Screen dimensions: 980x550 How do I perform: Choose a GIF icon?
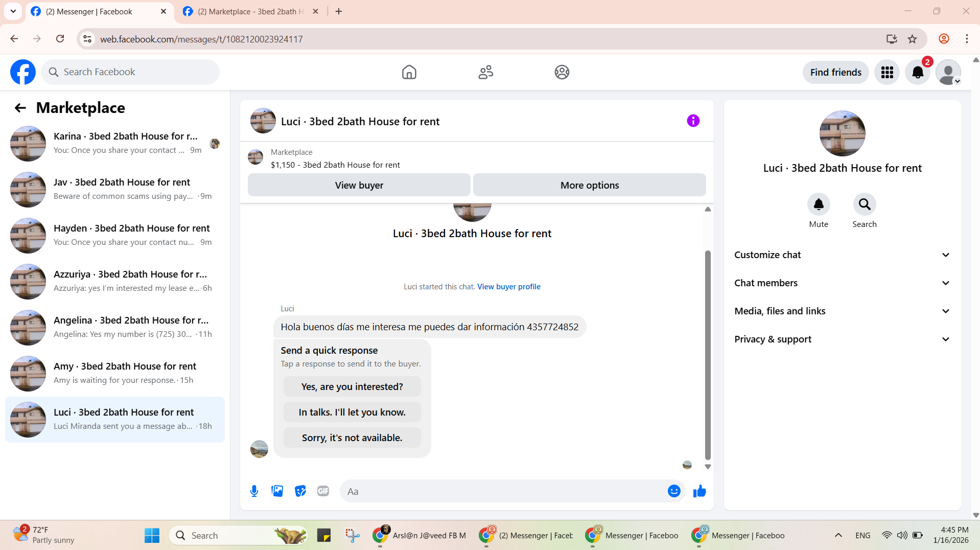[x=323, y=491]
